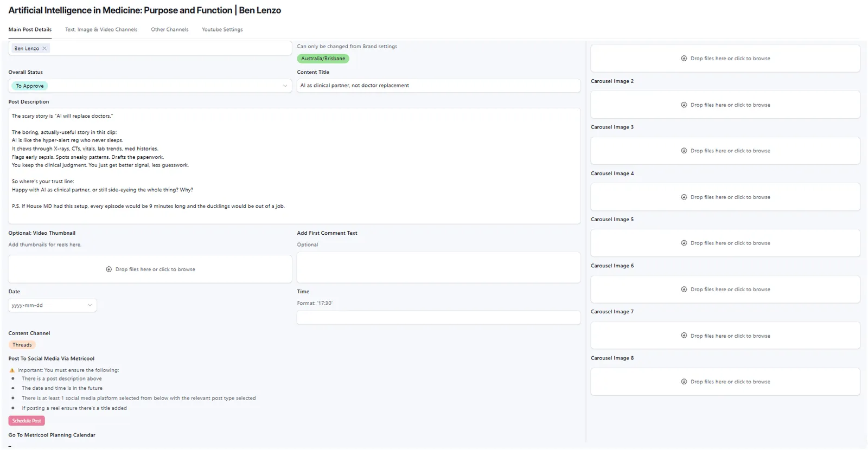This screenshot has height=450, width=868.
Task: Click 'There is a post description above' bullet
Action: tap(62, 378)
